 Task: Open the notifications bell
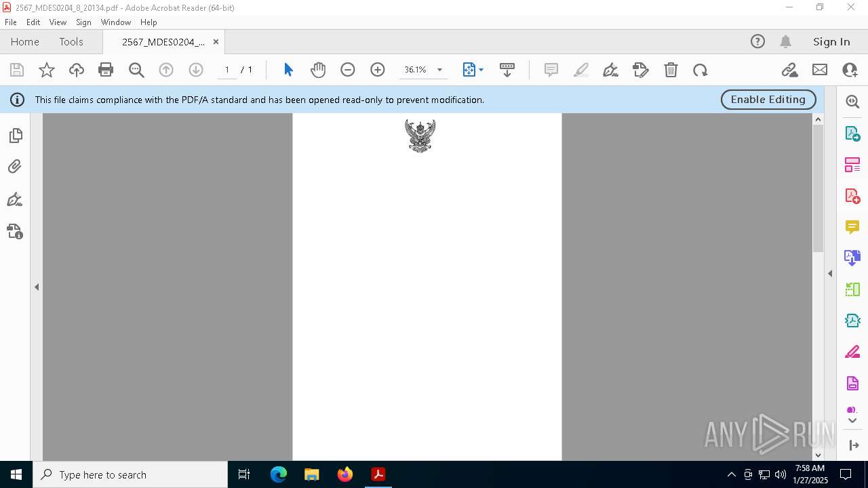coord(785,42)
